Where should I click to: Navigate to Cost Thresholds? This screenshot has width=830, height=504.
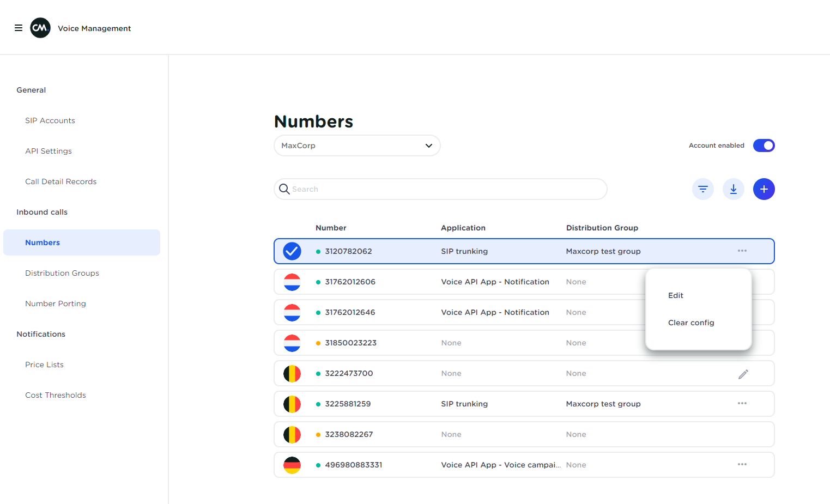click(x=56, y=395)
